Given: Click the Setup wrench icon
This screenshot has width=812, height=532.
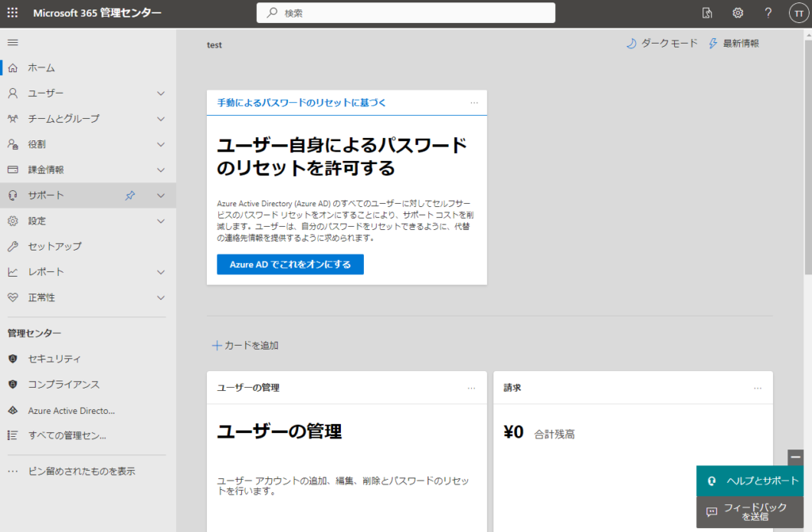Looking at the screenshot, I should (13, 246).
